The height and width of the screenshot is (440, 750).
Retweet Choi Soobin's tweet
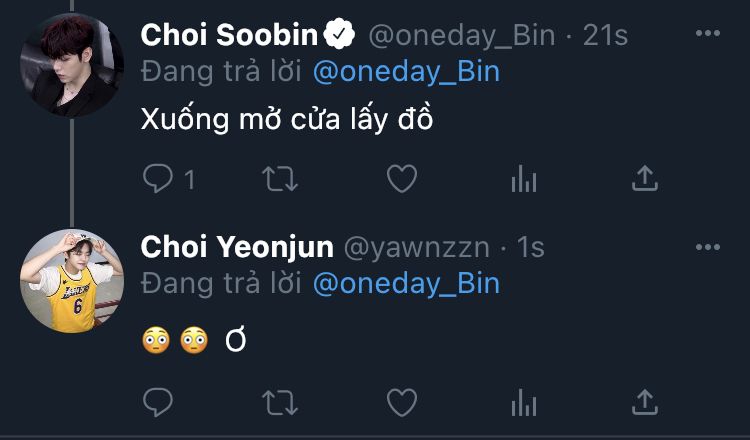(279, 179)
